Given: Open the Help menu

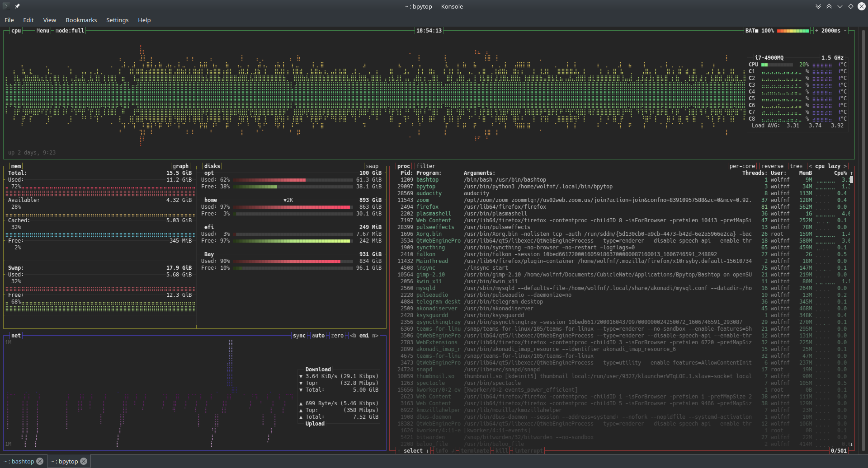Looking at the screenshot, I should (144, 20).
